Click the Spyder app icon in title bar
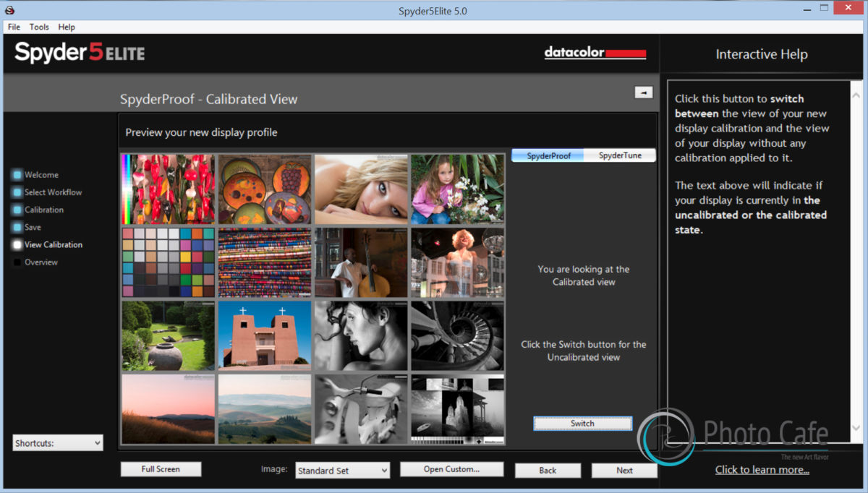868x493 pixels. tap(9, 10)
